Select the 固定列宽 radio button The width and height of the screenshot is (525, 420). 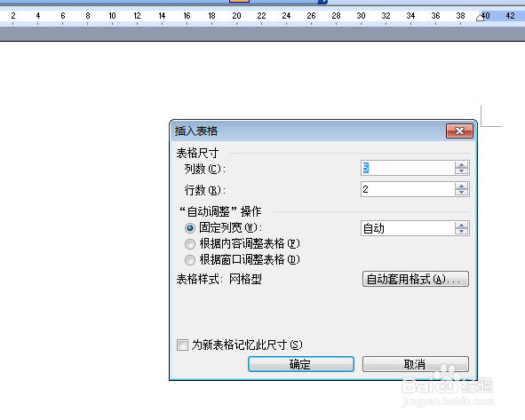coord(190,228)
